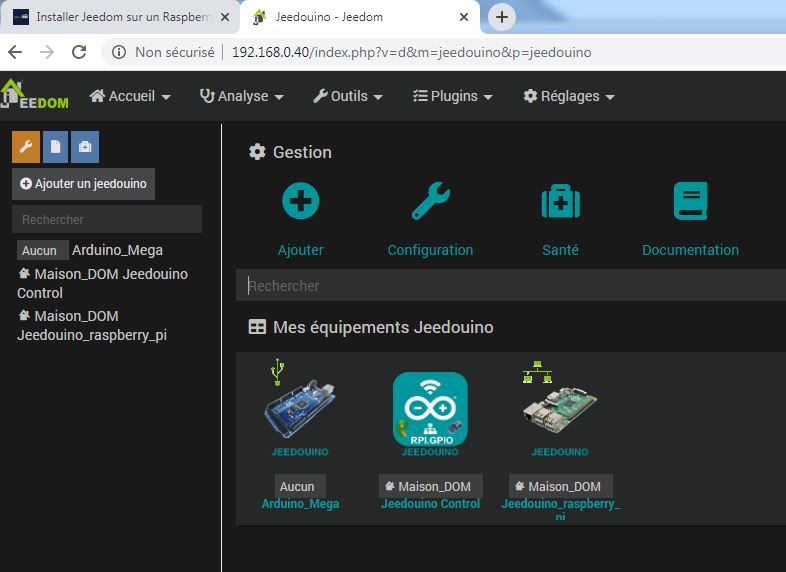Click the Jeedouino_raspberry_pi equipment name
Image resolution: width=786 pixels, height=572 pixels.
pos(560,508)
